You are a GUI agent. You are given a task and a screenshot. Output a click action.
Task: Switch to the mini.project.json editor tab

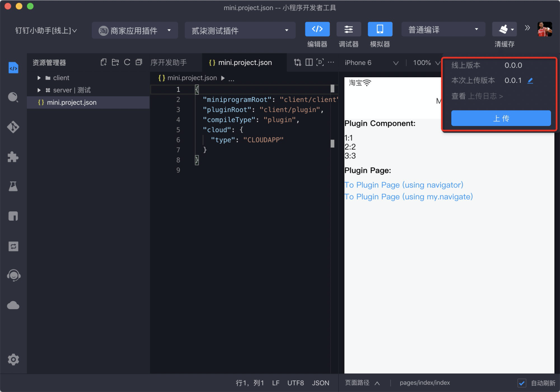(x=244, y=62)
